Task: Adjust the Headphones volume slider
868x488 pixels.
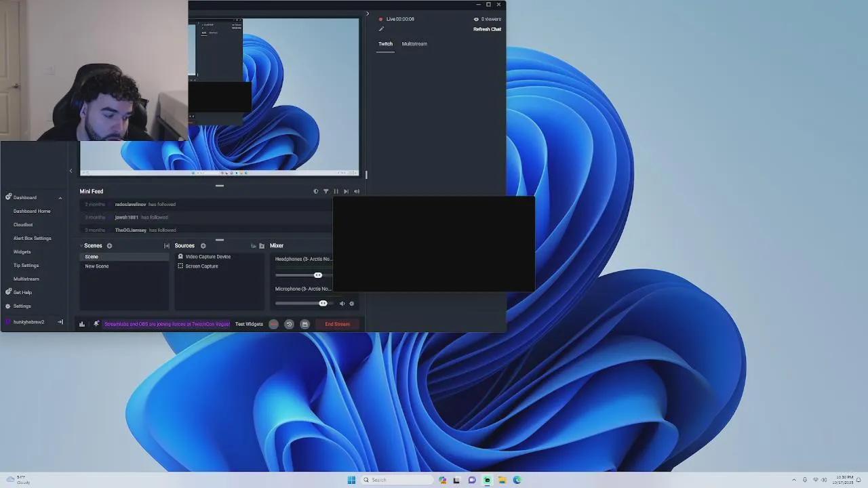Action: [317, 275]
